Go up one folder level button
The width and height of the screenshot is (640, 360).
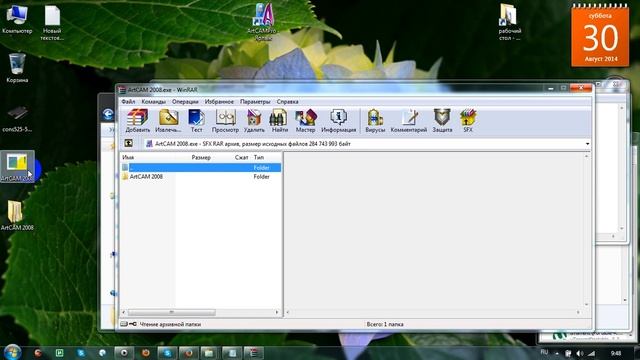[x=129, y=143]
